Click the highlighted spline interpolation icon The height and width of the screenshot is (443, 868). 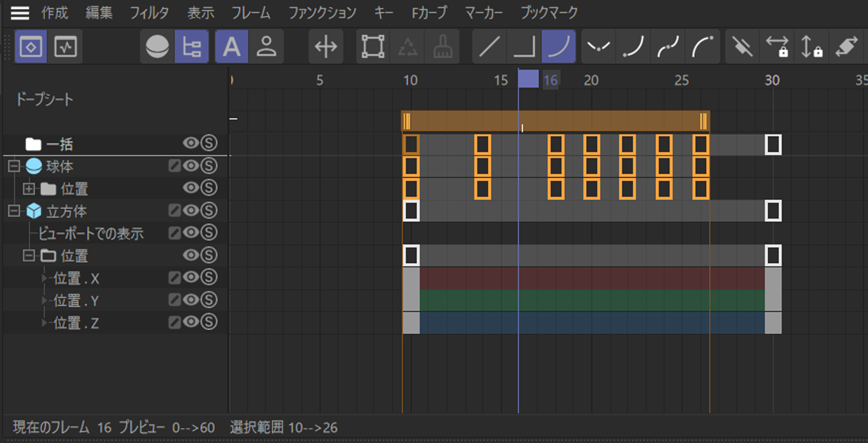558,47
